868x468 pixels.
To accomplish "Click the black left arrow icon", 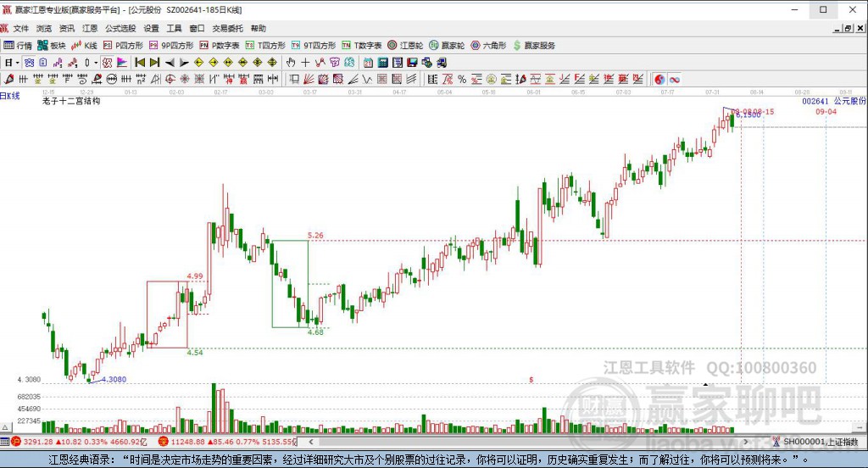I will click(x=170, y=63).
